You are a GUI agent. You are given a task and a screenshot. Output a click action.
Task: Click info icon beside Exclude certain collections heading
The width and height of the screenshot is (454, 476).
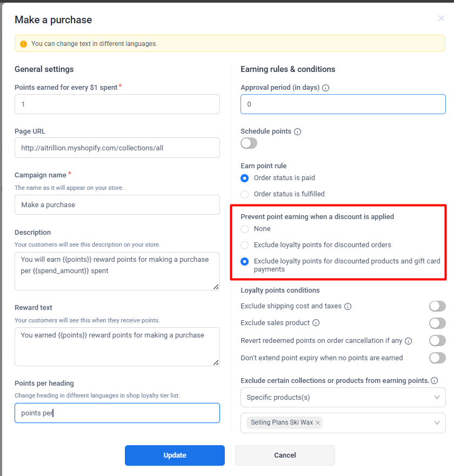click(x=435, y=381)
